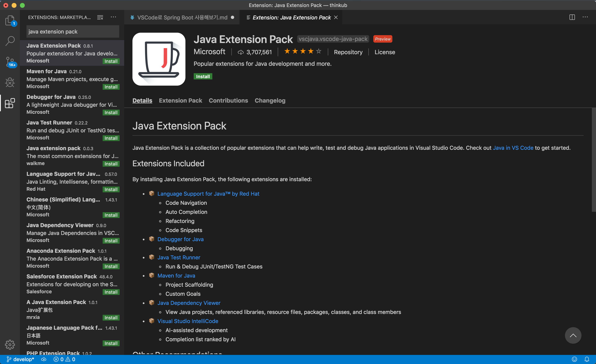
Task: Open the Search view icon
Action: coord(10,41)
